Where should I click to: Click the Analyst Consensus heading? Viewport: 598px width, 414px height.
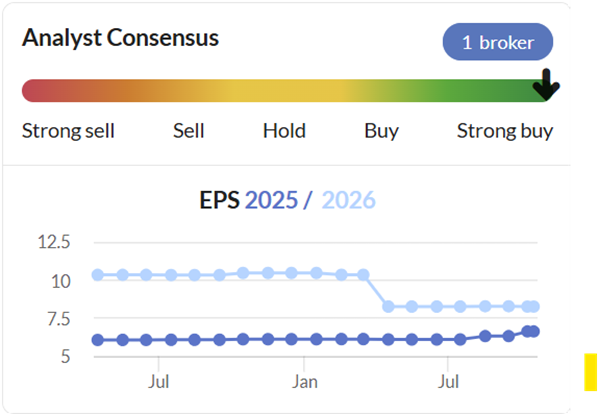pos(121,38)
